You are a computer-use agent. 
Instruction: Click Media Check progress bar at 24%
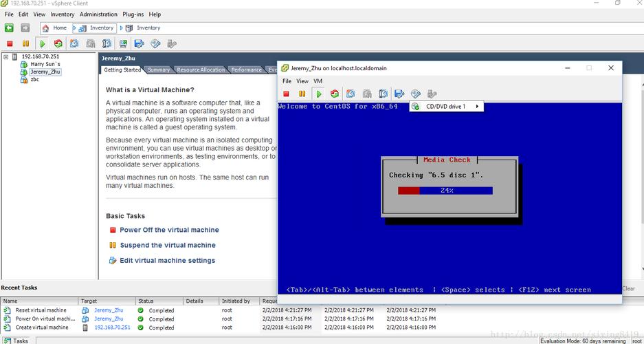point(445,191)
